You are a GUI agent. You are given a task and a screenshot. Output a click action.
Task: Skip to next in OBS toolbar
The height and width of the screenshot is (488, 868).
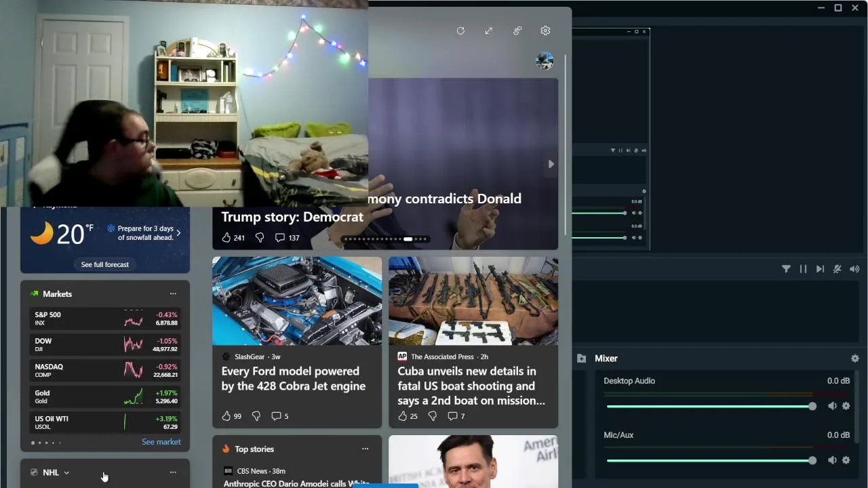[820, 269]
